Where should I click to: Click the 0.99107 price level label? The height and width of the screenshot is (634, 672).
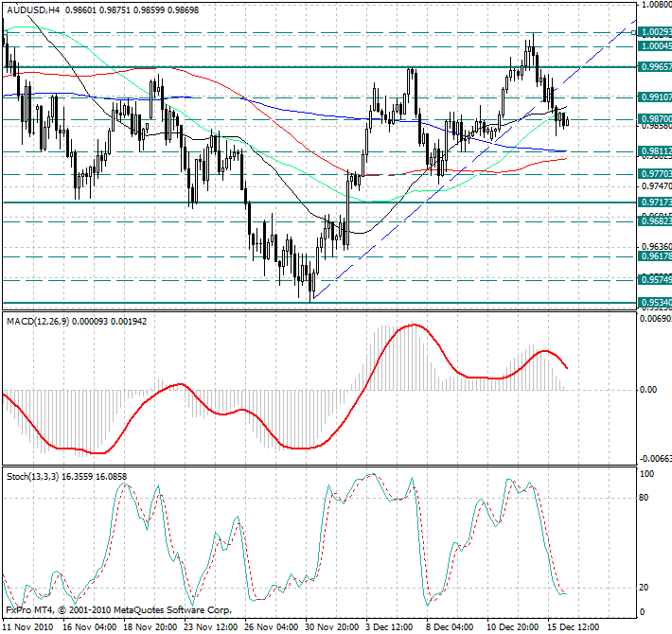655,97
